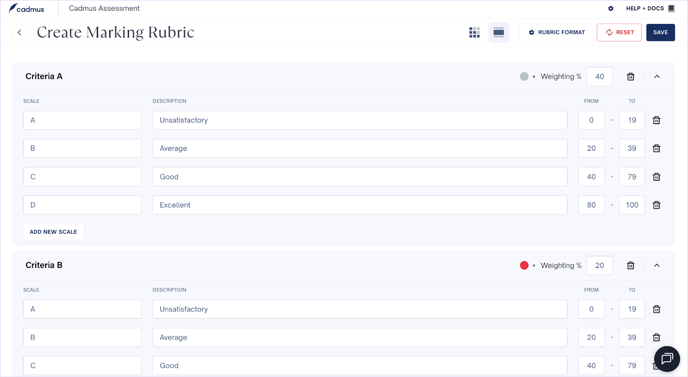Edit the Criteria A weighting field
The width and height of the screenshot is (688, 377).
point(599,77)
